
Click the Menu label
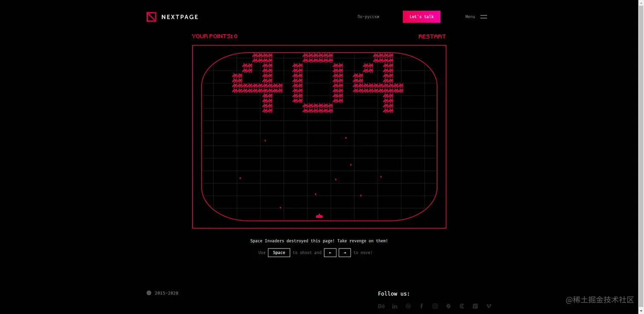470,17
